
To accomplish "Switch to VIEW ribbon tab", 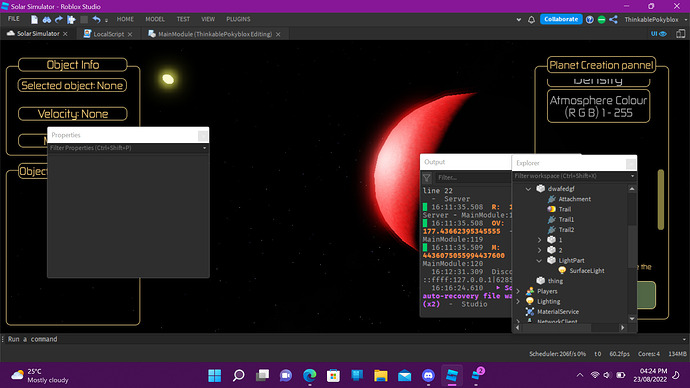I will [208, 19].
